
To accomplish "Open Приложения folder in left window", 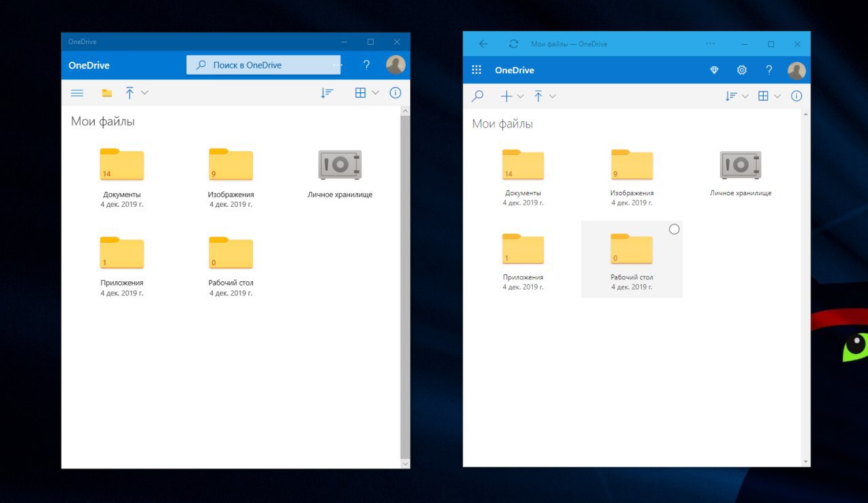I will coord(122,253).
